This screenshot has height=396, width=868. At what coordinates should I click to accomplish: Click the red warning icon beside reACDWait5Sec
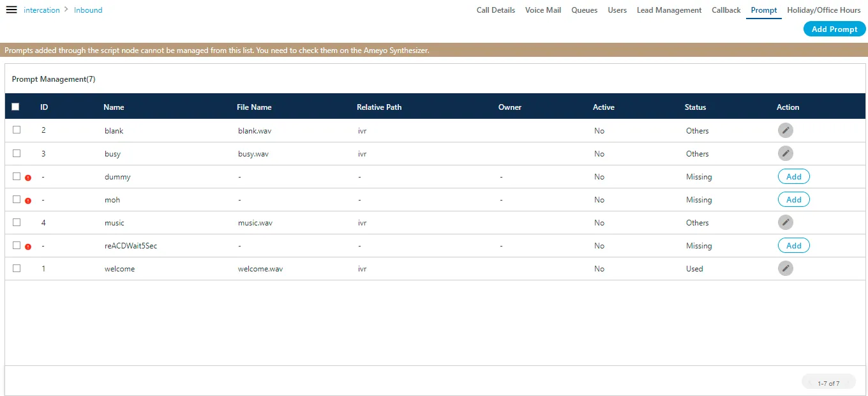click(x=28, y=247)
